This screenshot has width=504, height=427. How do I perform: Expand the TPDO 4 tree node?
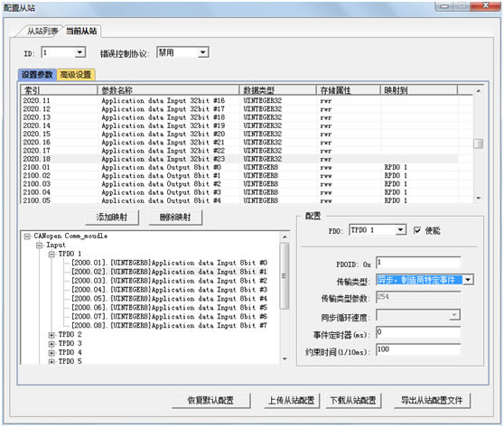pos(51,353)
